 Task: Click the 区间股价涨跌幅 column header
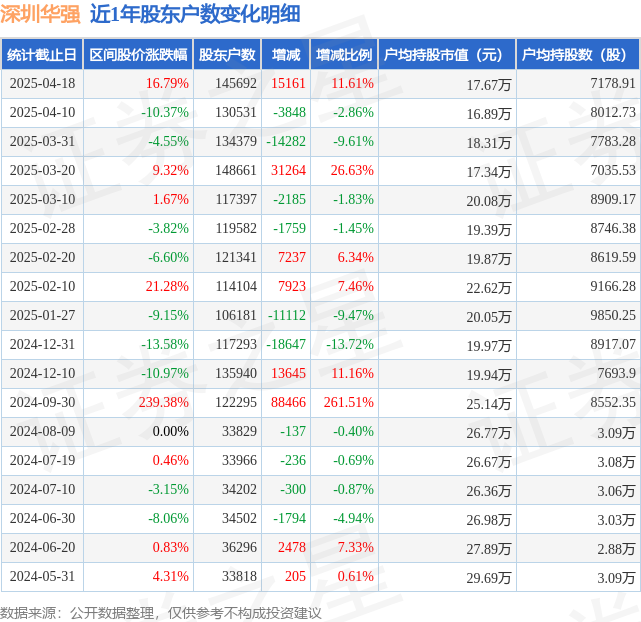point(138,54)
